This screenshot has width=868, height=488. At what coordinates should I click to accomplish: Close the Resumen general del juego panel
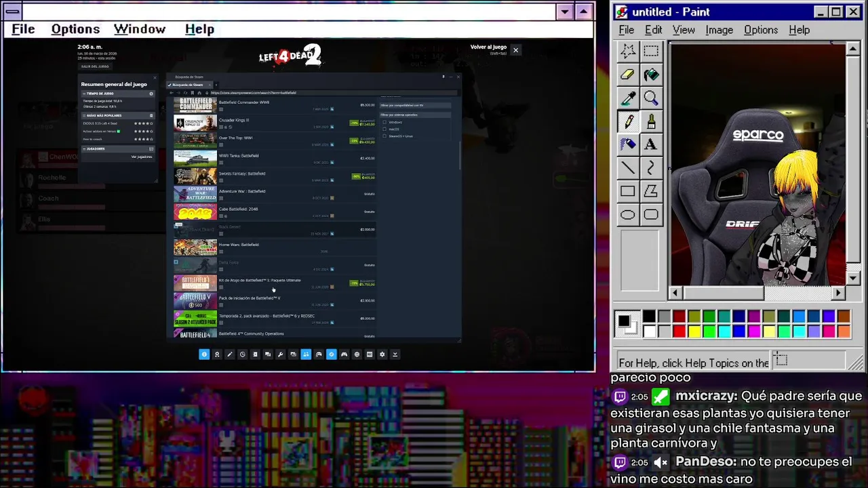(155, 78)
